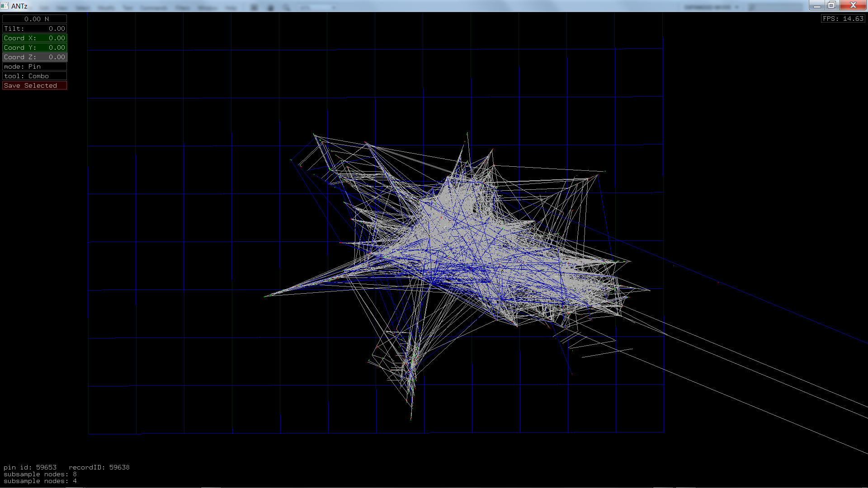
Task: Click the Tilt value field
Action: 35,28
